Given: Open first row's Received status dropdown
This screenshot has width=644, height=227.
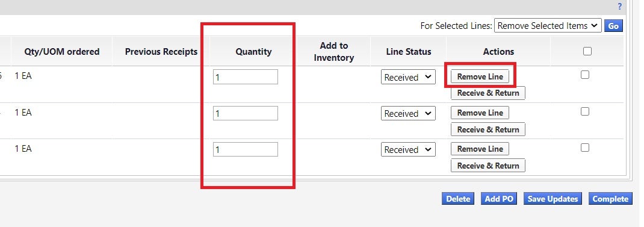Looking at the screenshot, I should (408, 77).
